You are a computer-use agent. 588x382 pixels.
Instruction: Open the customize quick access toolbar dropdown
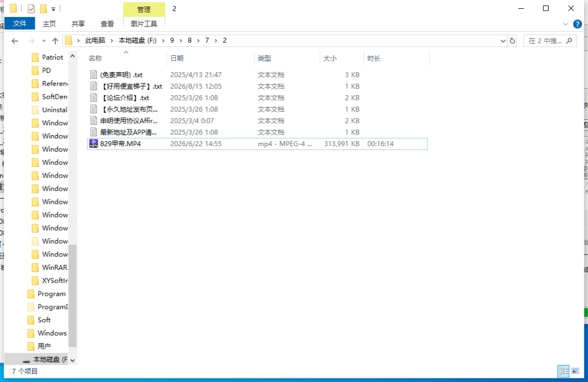[54, 9]
